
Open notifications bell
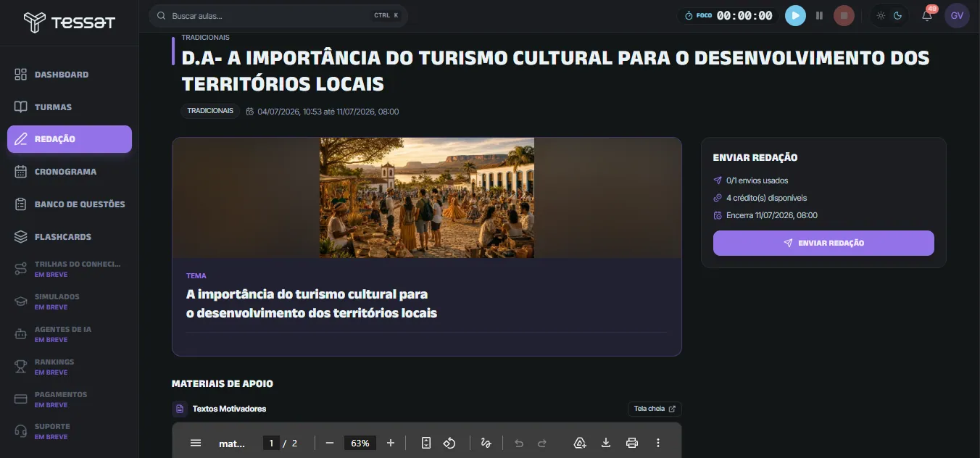[927, 15]
